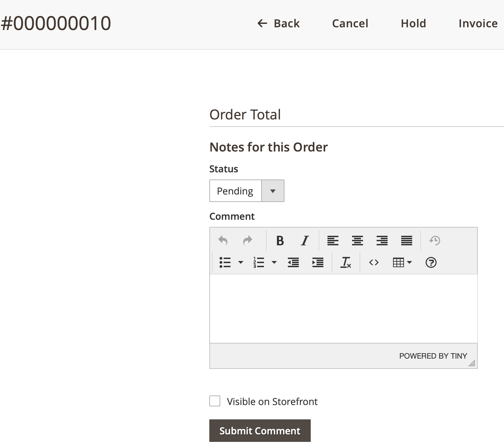Viewport: 504px width, 447px height.
Task: Create an Invoice for the order
Action: pyautogui.click(x=478, y=23)
